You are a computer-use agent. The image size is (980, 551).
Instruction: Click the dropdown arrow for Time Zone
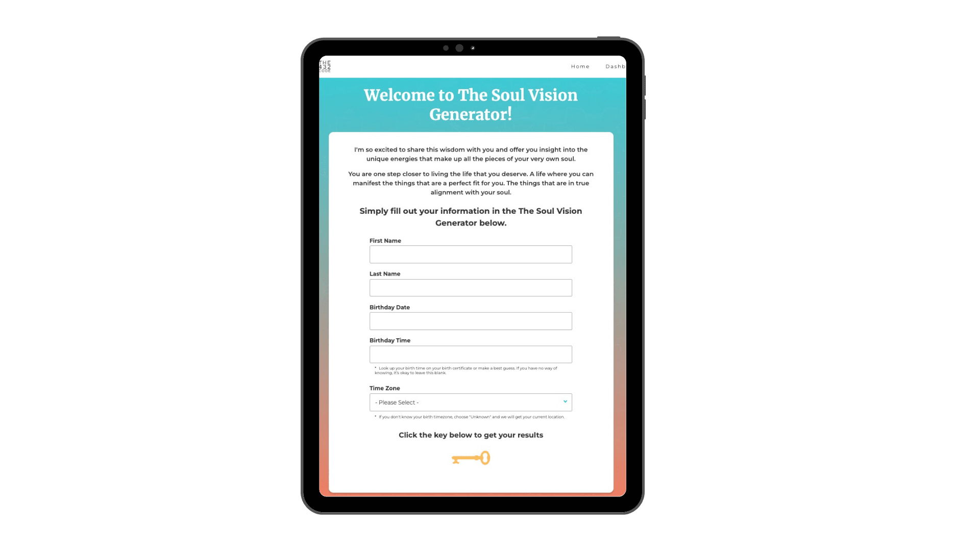click(565, 402)
